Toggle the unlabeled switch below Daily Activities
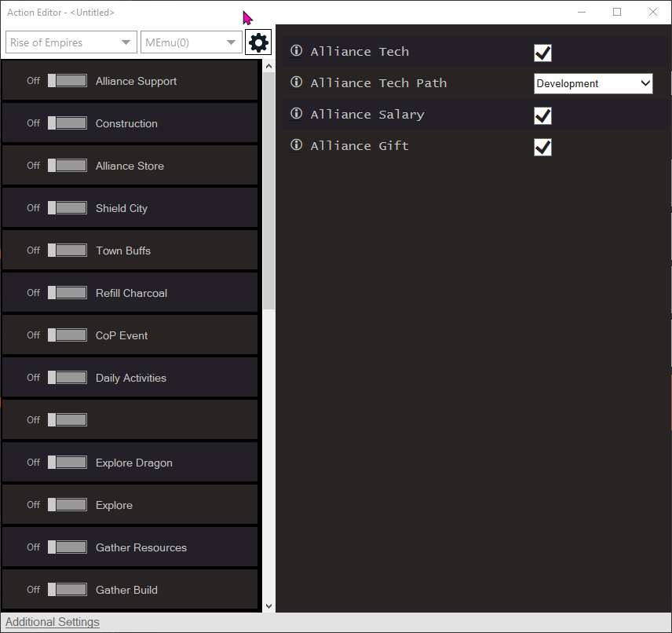Screen dimensions: 672x633 tap(68, 420)
